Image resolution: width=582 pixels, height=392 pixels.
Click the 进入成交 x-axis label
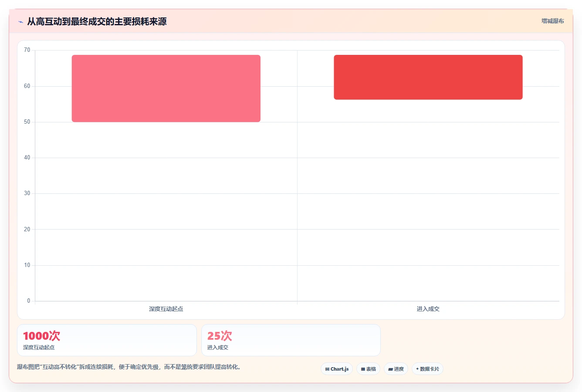(428, 309)
